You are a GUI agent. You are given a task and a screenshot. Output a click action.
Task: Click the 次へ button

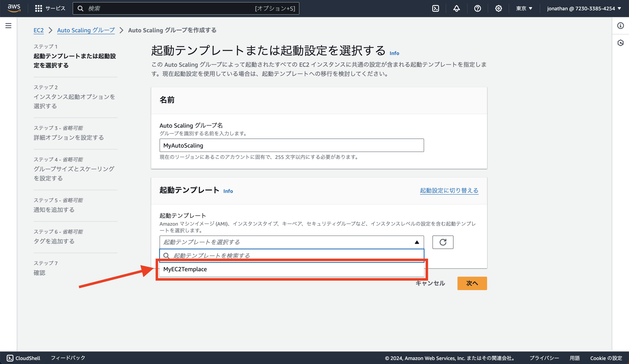point(472,283)
